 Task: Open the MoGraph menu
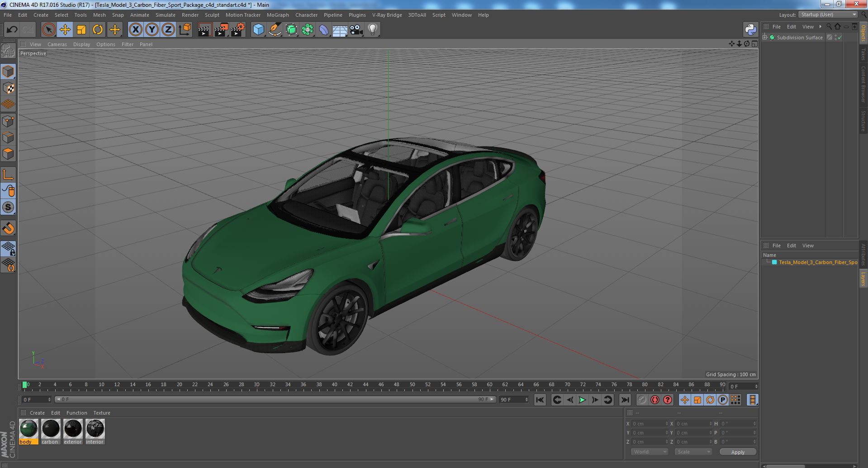(278, 15)
